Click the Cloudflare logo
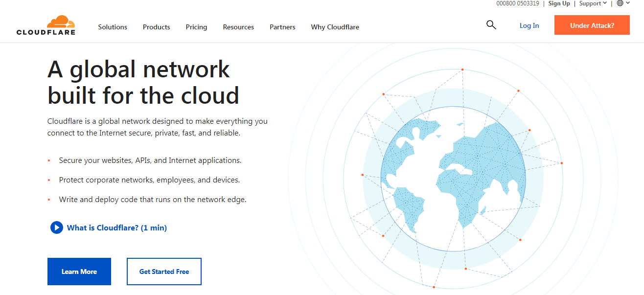Image resolution: width=644 pixels, height=295 pixels. 46,25
